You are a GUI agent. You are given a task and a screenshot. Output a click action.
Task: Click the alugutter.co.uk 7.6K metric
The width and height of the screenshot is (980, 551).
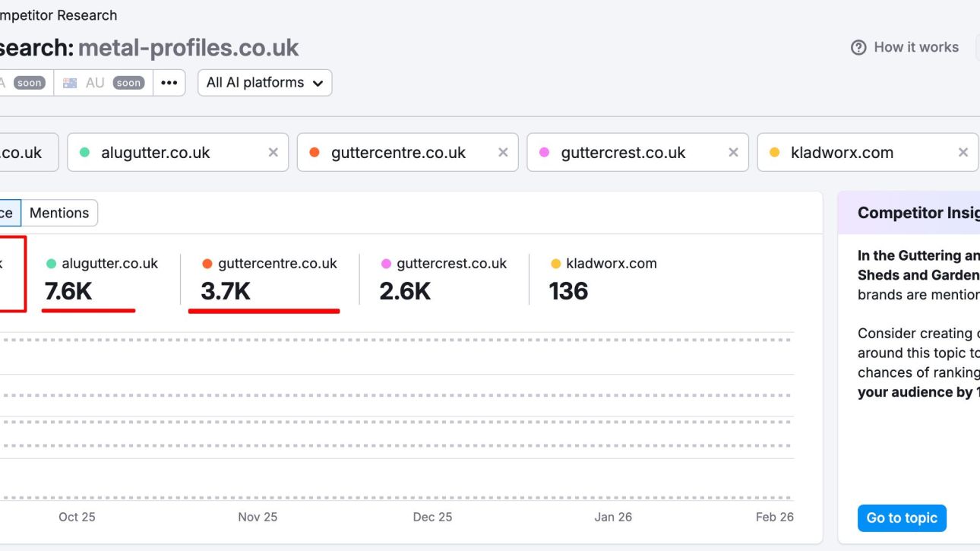coord(68,291)
